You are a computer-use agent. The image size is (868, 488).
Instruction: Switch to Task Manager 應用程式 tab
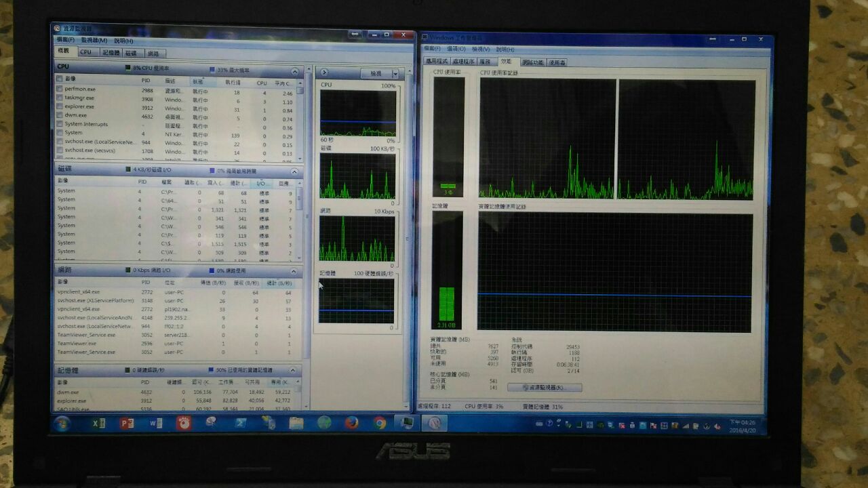(x=436, y=62)
